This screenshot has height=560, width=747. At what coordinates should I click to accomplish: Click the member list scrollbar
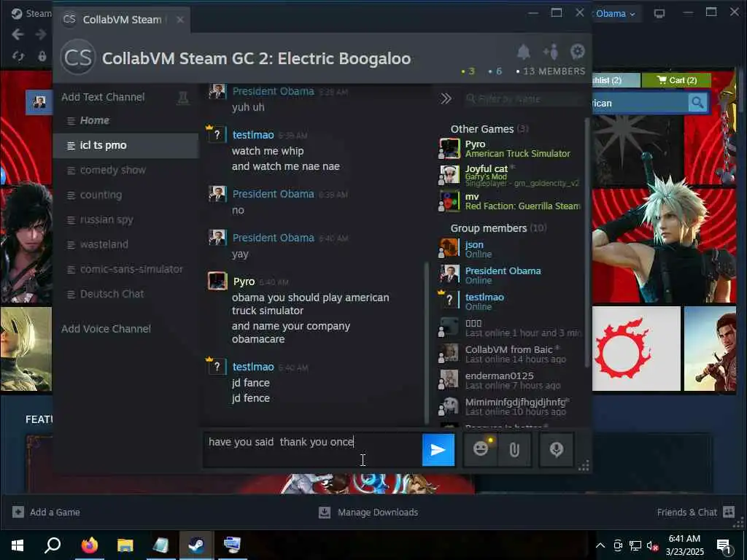point(587,243)
